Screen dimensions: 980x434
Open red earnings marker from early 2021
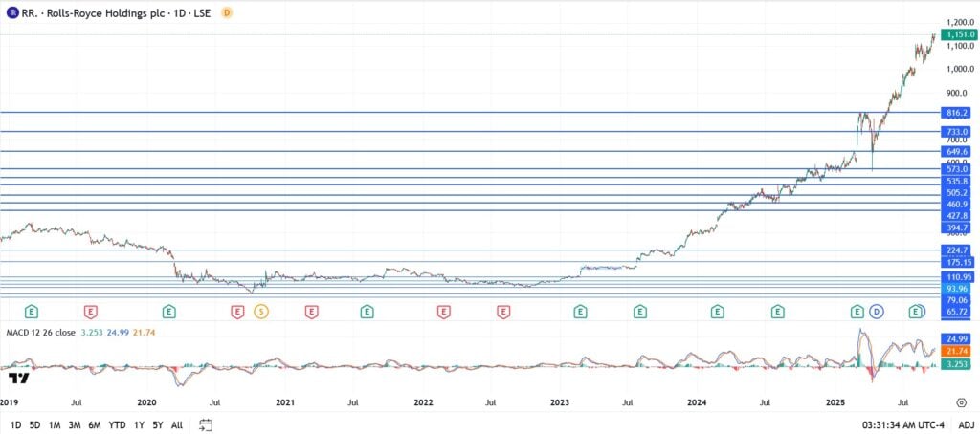pos(311,311)
